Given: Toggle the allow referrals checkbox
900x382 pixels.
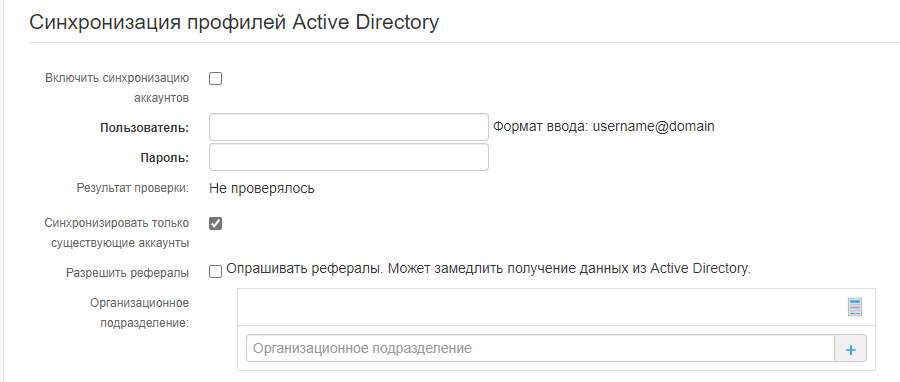Looking at the screenshot, I should (x=215, y=272).
